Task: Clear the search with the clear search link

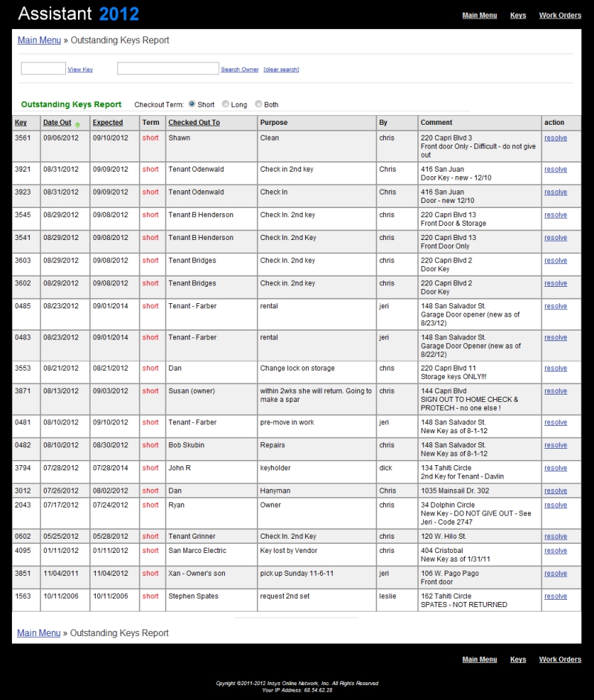Action: 281,70
